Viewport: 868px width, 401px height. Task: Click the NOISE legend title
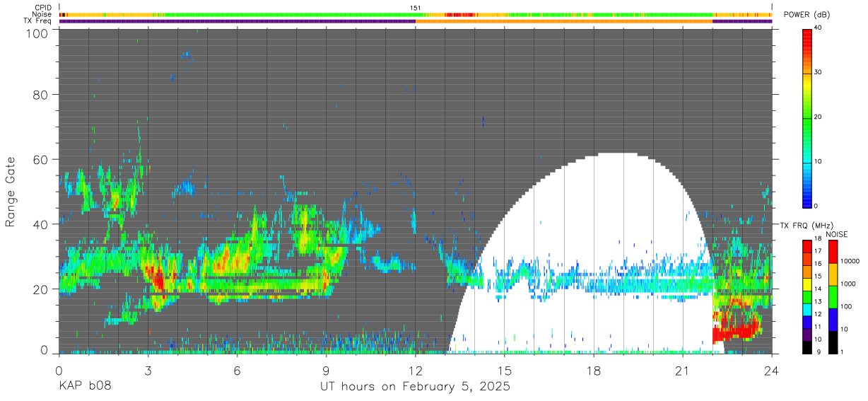[x=836, y=234]
